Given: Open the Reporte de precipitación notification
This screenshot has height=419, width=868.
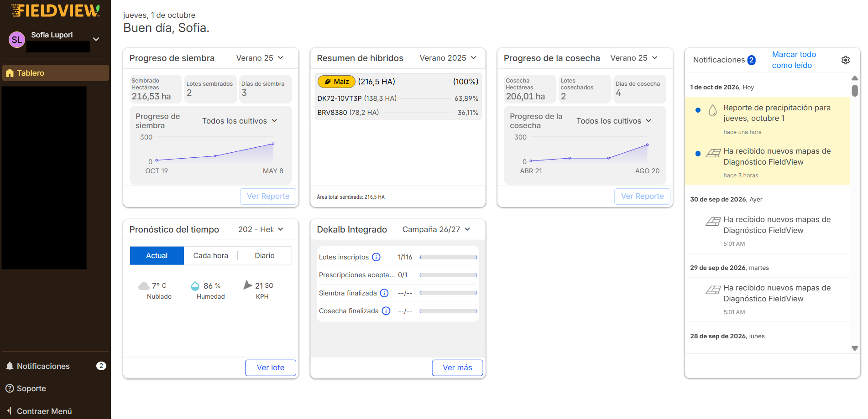Looking at the screenshot, I should point(767,119).
